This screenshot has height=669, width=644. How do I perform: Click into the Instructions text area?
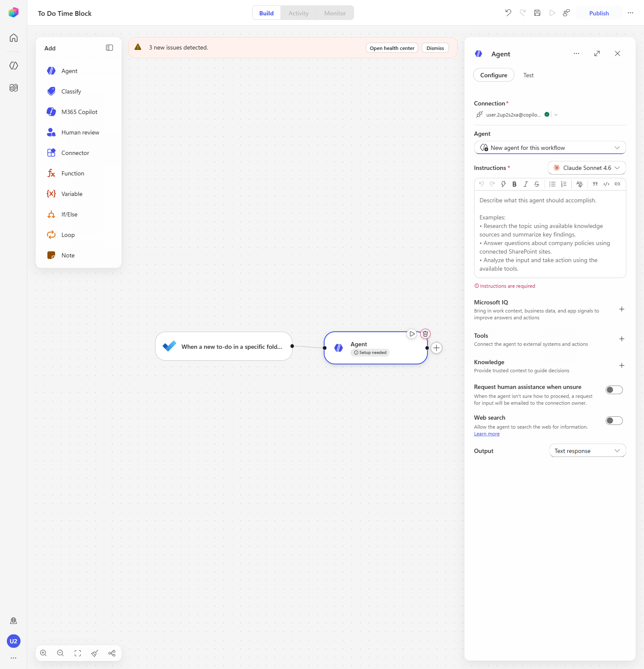click(550, 234)
